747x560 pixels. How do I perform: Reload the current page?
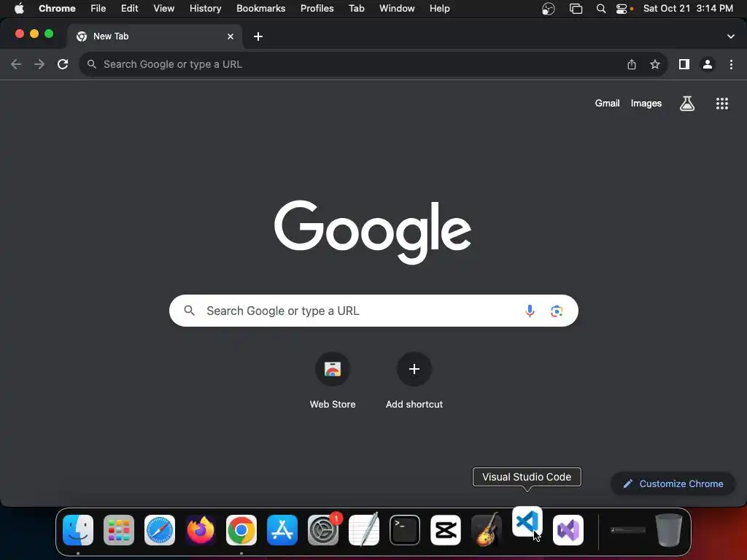[63, 64]
